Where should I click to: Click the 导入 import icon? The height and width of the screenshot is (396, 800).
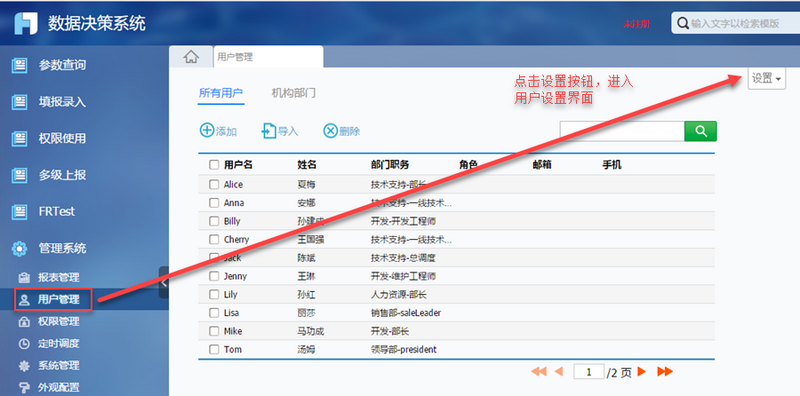point(268,131)
